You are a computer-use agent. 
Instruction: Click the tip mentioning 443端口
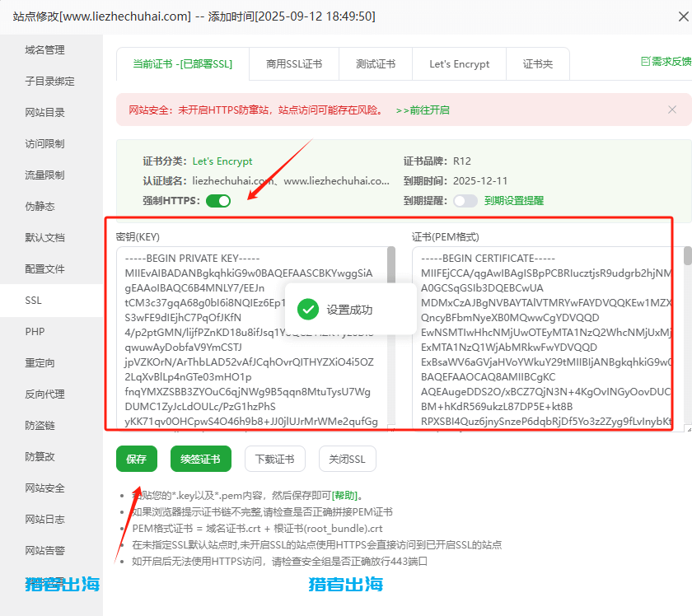coord(280,562)
